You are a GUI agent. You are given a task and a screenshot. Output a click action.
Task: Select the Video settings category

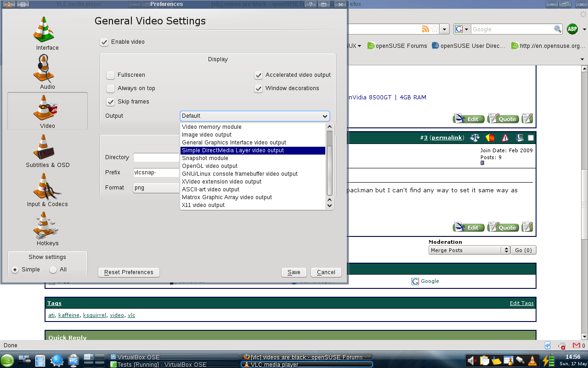[47, 111]
